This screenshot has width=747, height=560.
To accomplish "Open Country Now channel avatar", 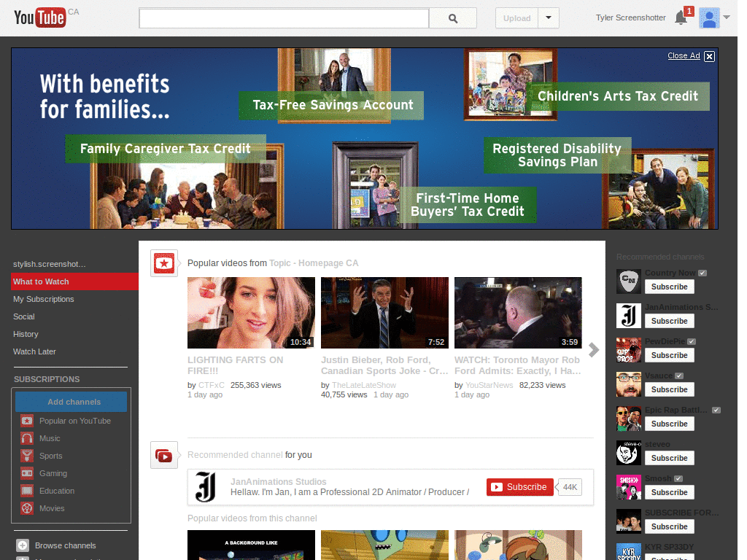I will tap(628, 281).
